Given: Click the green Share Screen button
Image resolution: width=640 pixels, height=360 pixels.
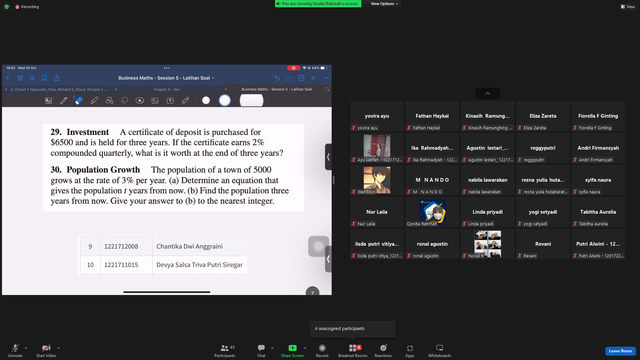Looking at the screenshot, I should (292, 350).
